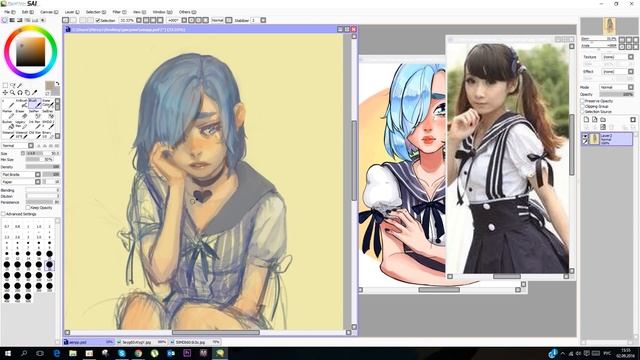Viewport: 640px width, 360px height.
Task: Swap foreground and background colors arrow
Action: [58, 83]
